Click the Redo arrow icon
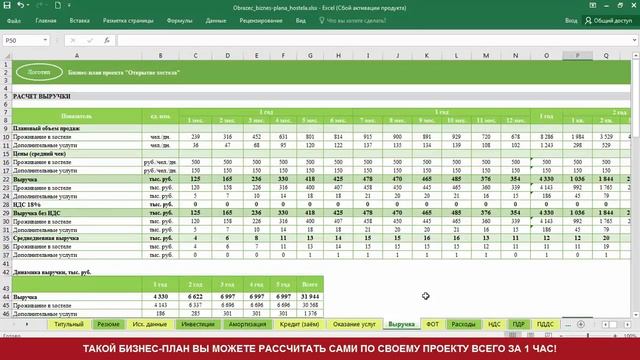640x360 pixels. [x=40, y=5]
